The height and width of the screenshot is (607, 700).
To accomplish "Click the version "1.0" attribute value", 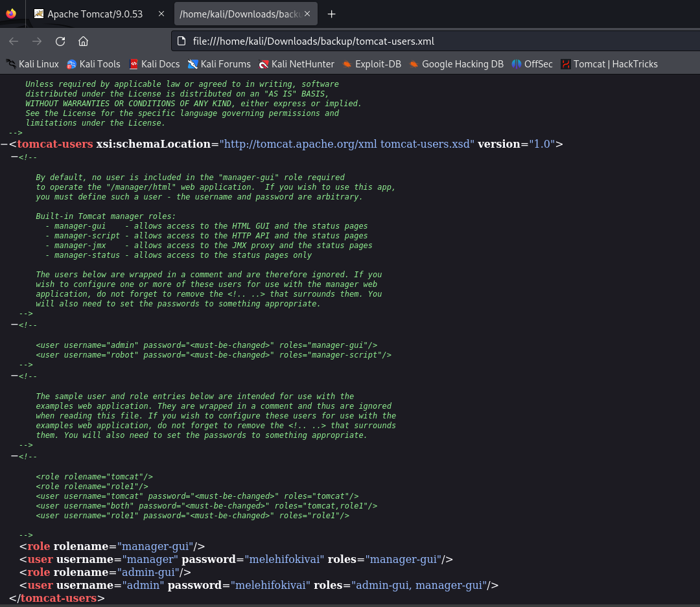I will click(542, 144).
